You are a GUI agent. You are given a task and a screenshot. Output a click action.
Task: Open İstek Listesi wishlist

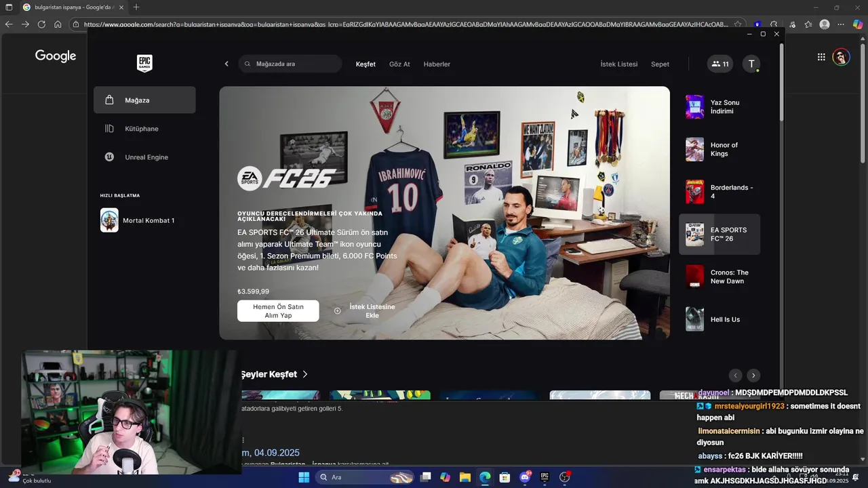(x=619, y=64)
